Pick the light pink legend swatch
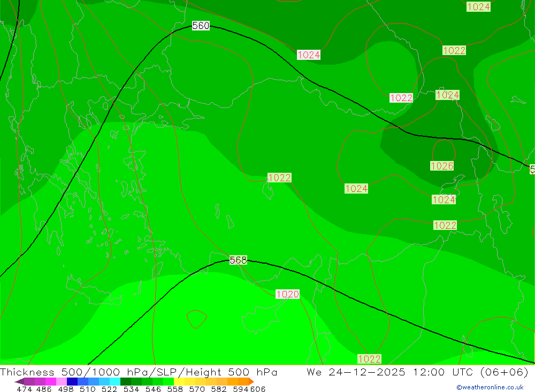535x392 pixels. pos(61,381)
